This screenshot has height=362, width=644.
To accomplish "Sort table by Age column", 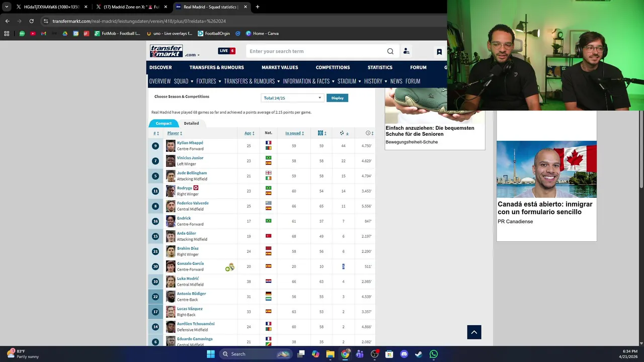I will (249, 133).
